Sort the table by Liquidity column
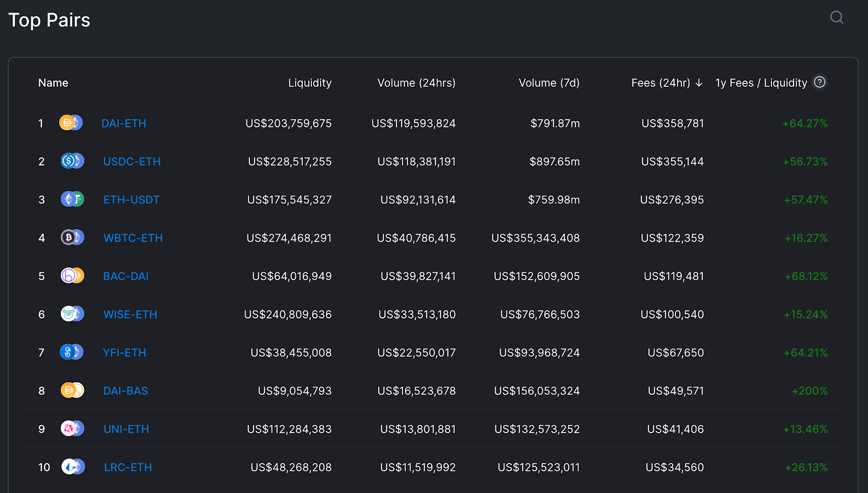The height and width of the screenshot is (493, 868). pos(310,83)
